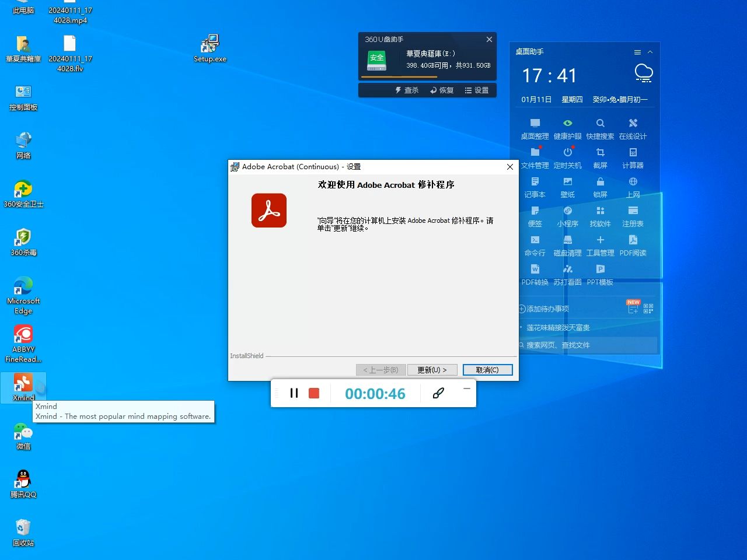Select the Microsoft Edge desktop shortcut
The width and height of the screenshot is (747, 560).
coord(23,295)
